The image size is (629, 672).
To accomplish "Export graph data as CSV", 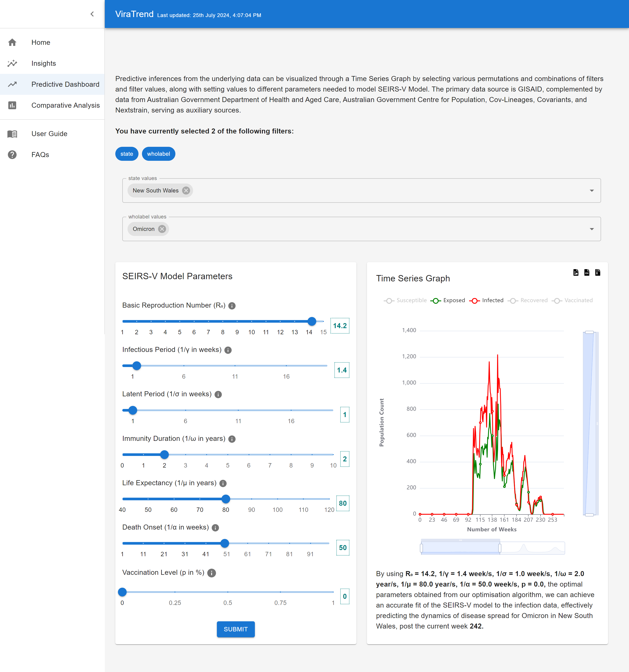I will (587, 272).
